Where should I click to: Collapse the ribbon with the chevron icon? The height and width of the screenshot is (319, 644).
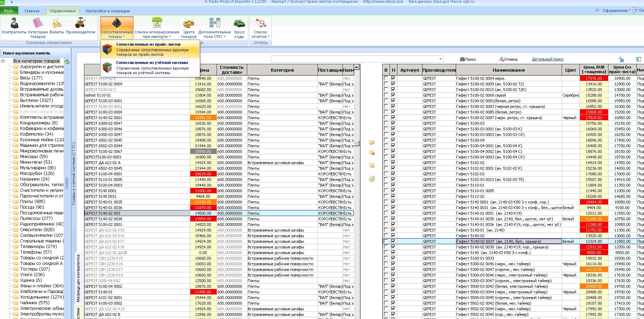point(597,10)
